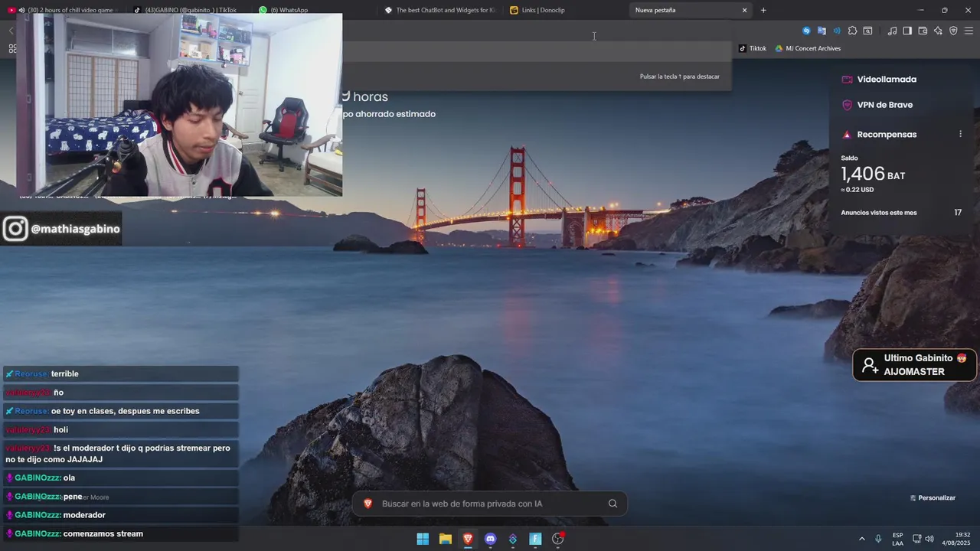This screenshot has width=980, height=551.
Task: Click the blue sound-wave extension icon
Action: click(837, 31)
